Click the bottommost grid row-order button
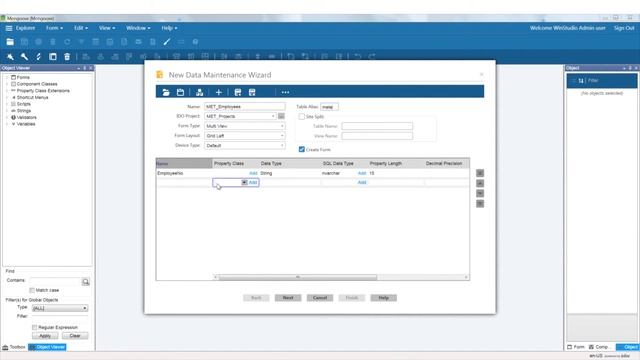Image resolution: width=640 pixels, height=360 pixels. pyautogui.click(x=480, y=203)
